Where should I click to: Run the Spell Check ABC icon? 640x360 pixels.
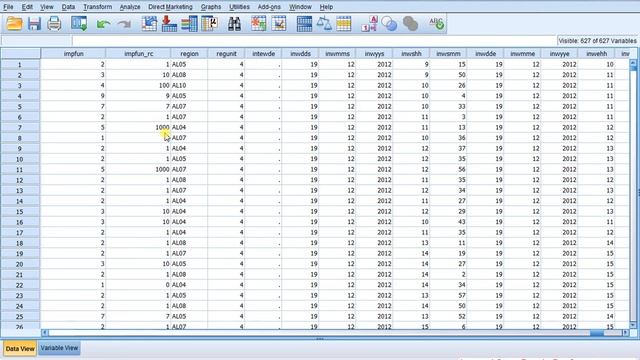point(436,23)
